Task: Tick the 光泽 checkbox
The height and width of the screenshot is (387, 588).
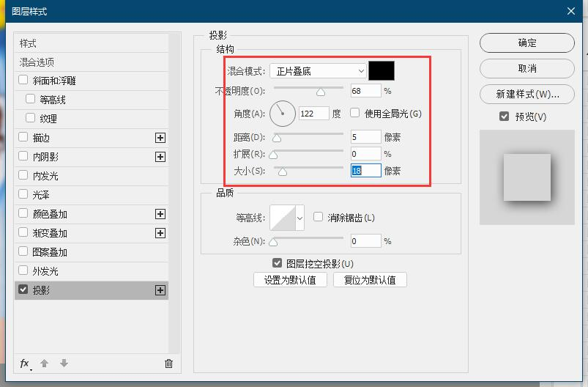Action: [23, 194]
